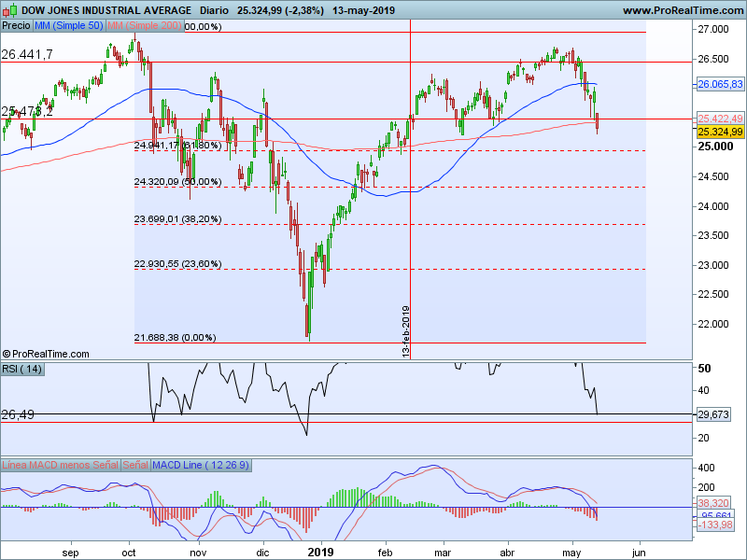The image size is (747, 560).
Task: Click the © ProRealTime.com copyright text
Action: (x=46, y=354)
